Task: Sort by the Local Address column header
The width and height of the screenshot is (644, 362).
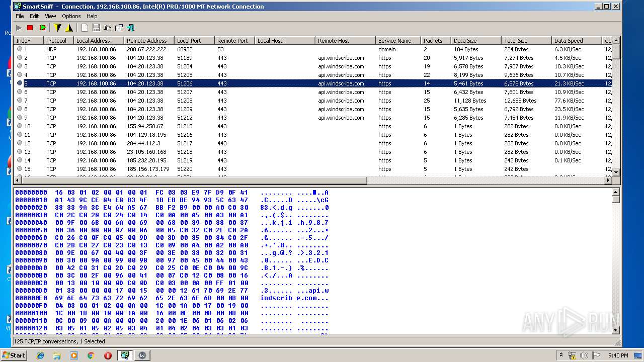Action: click(99, 41)
